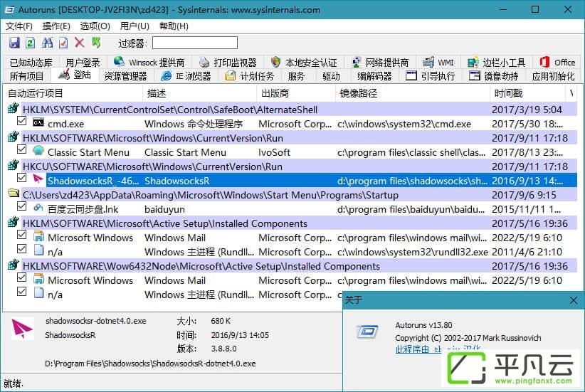Open the Office tab

[x=557, y=63]
